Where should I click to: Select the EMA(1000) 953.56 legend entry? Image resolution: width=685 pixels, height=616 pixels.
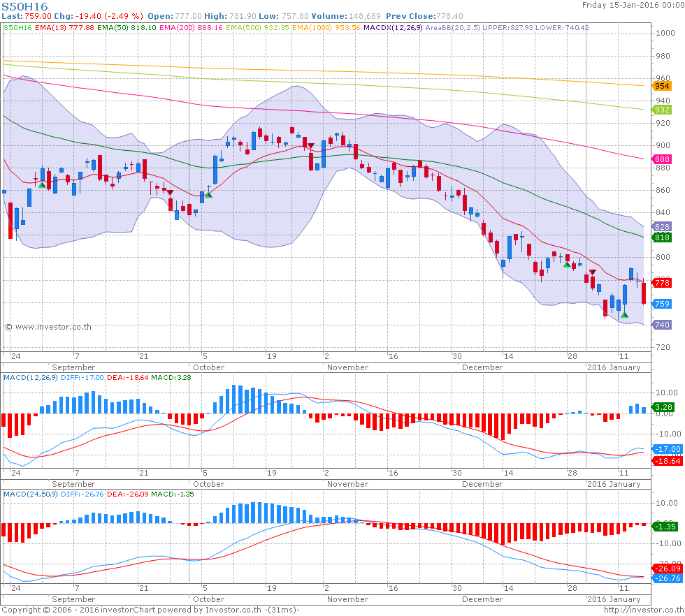point(326,27)
